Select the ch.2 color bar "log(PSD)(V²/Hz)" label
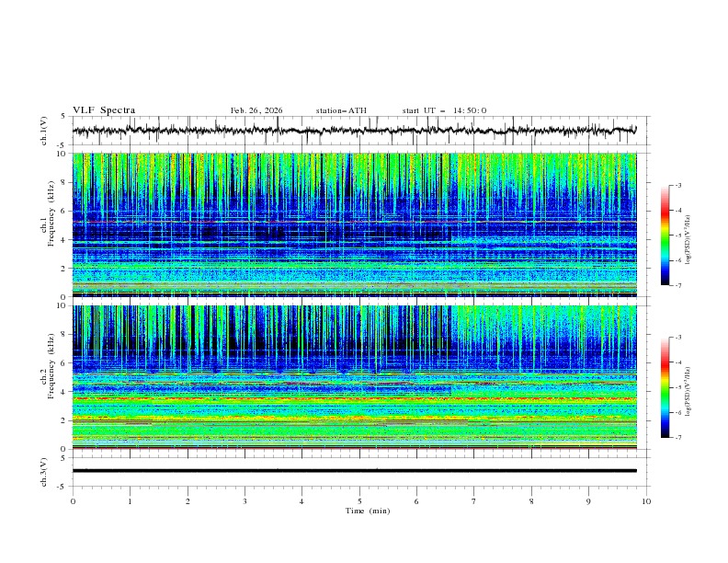728x563 pixels. click(x=688, y=391)
